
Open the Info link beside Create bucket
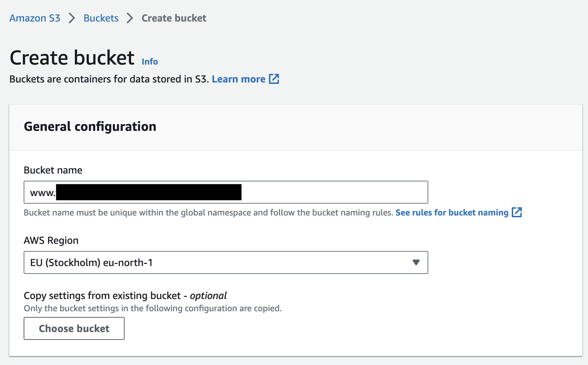[150, 62]
